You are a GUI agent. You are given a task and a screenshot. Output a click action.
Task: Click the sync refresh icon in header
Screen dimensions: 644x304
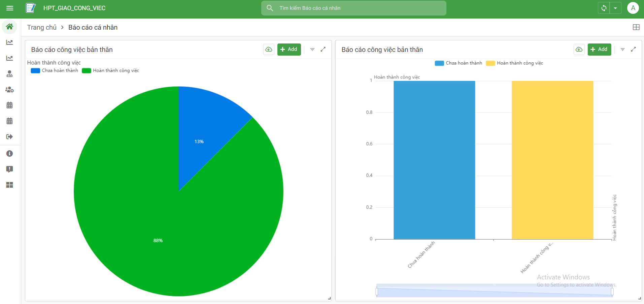pos(604,8)
